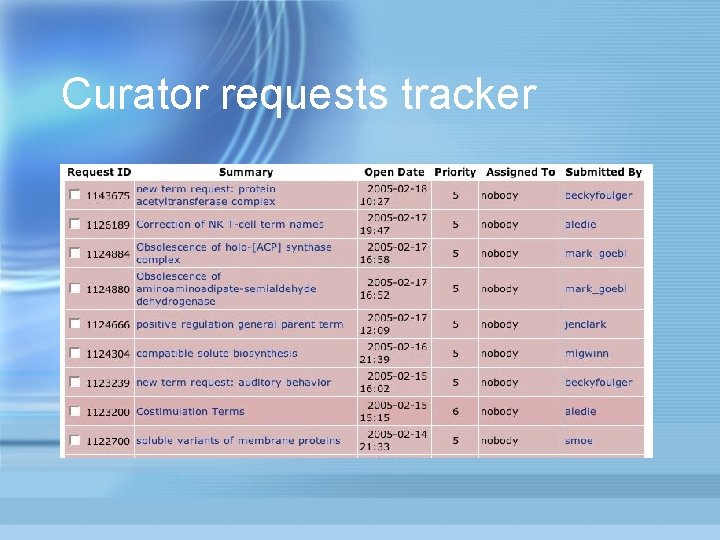Select priority 6 in Costimulation Terms row
This screenshot has width=720, height=540.
pos(456,411)
